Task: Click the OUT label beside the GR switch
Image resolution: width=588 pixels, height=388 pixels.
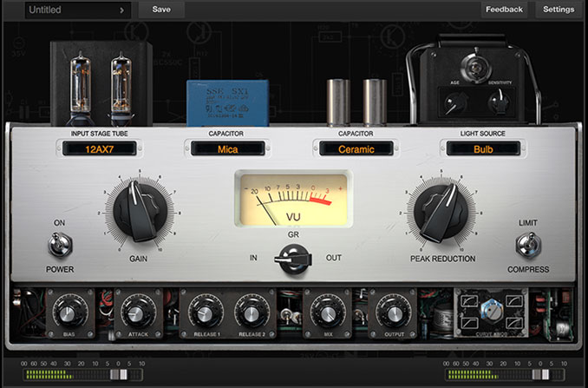Action: click(333, 258)
